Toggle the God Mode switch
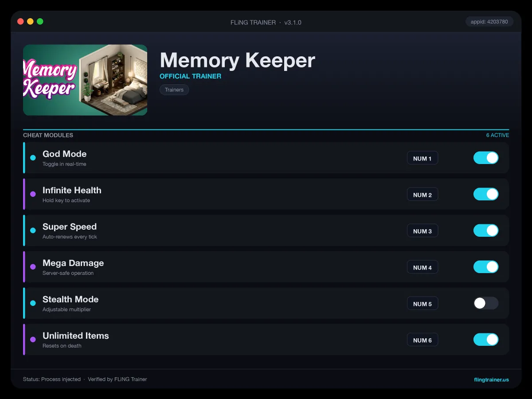Image resolution: width=532 pixels, height=399 pixels. click(x=486, y=158)
